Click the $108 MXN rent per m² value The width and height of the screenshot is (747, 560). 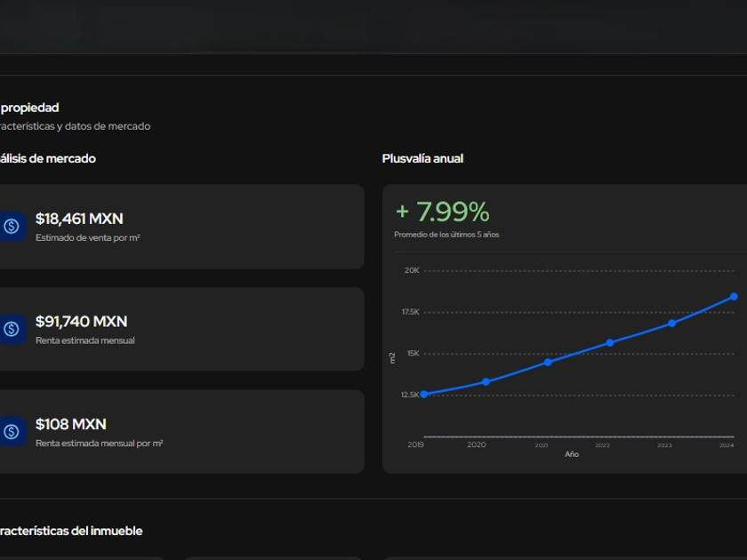71,424
